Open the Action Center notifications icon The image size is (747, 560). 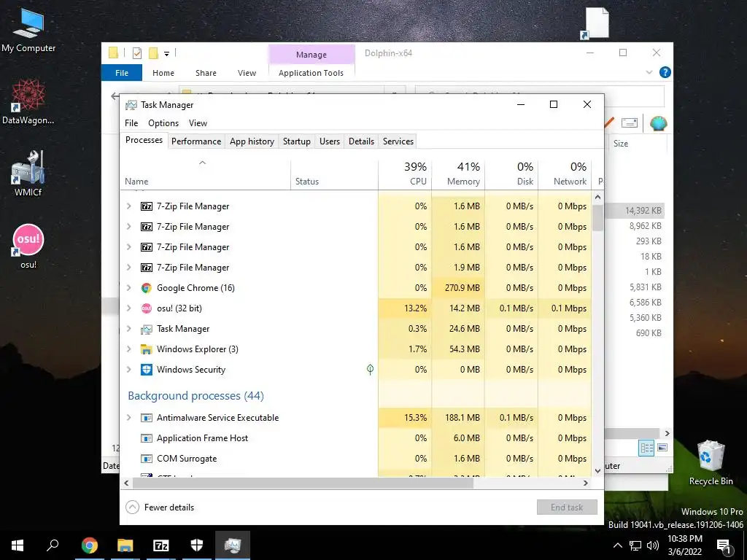pos(724,545)
